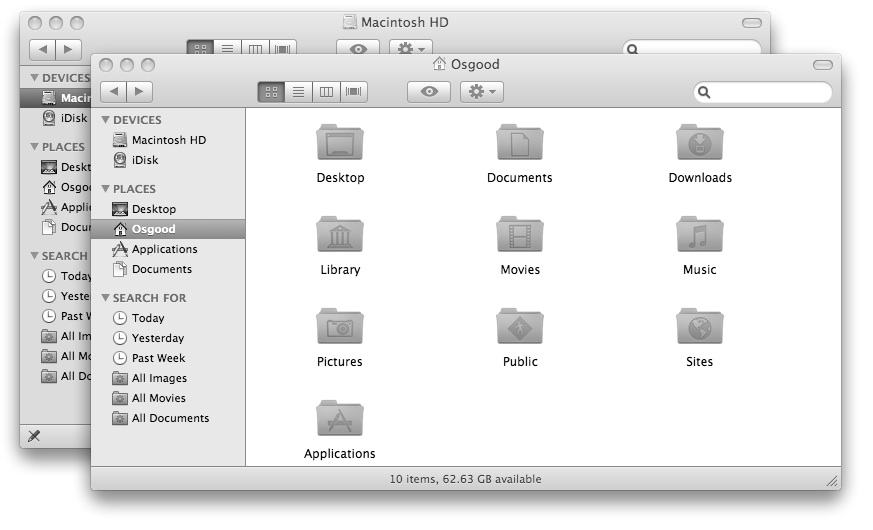Viewport: 873px width, 530px height.
Task: Switch to Cover Flow view in Osgood window
Action: pyautogui.click(x=354, y=92)
